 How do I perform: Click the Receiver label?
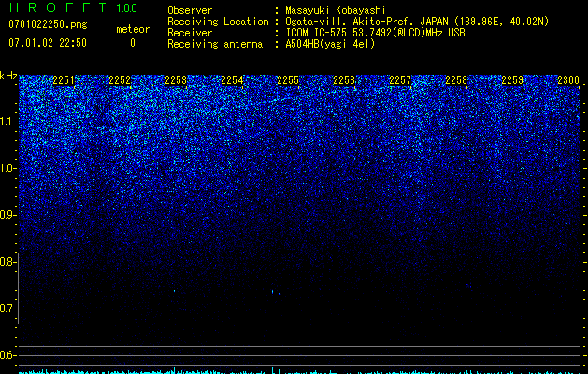point(190,33)
